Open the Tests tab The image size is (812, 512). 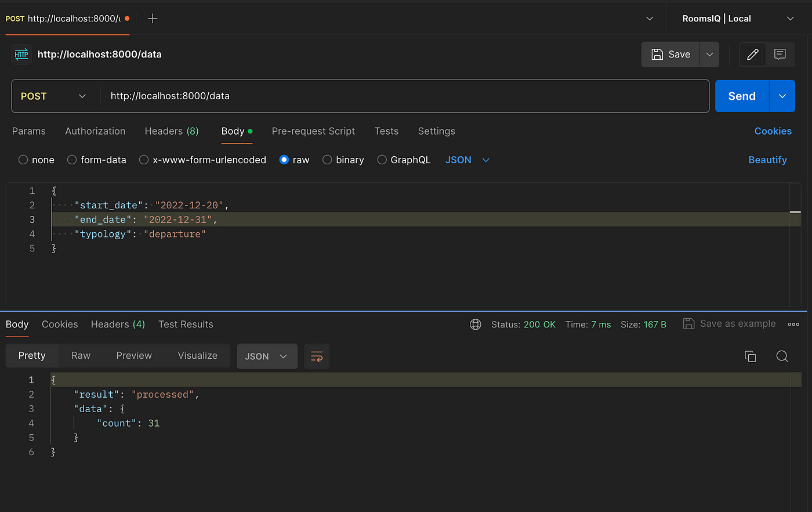click(x=386, y=131)
